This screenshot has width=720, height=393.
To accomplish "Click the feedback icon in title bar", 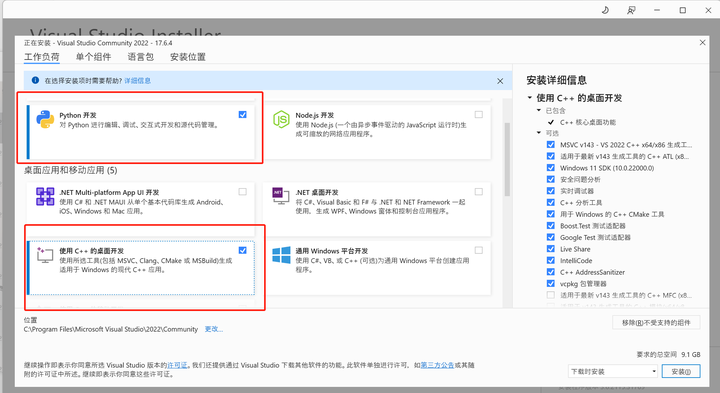I will click(x=631, y=10).
